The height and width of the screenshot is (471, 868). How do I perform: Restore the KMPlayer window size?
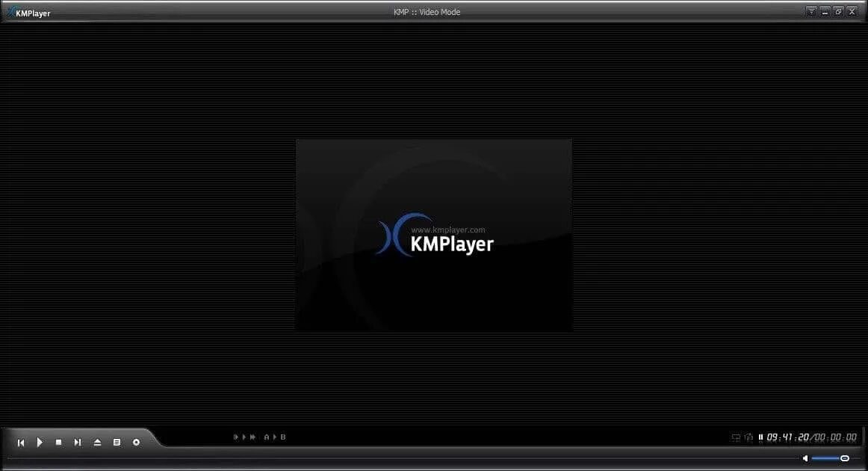click(839, 11)
